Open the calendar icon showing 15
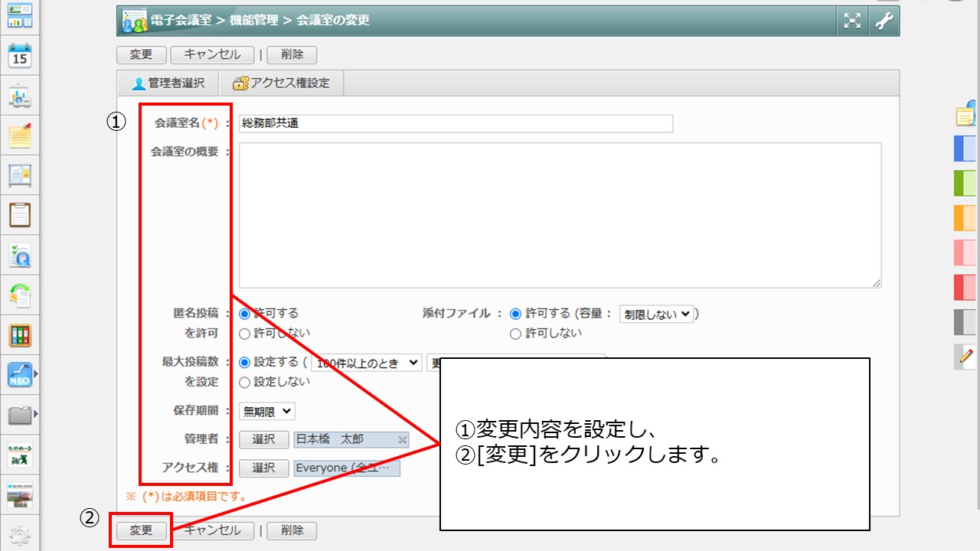The image size is (980, 551). coord(20,56)
